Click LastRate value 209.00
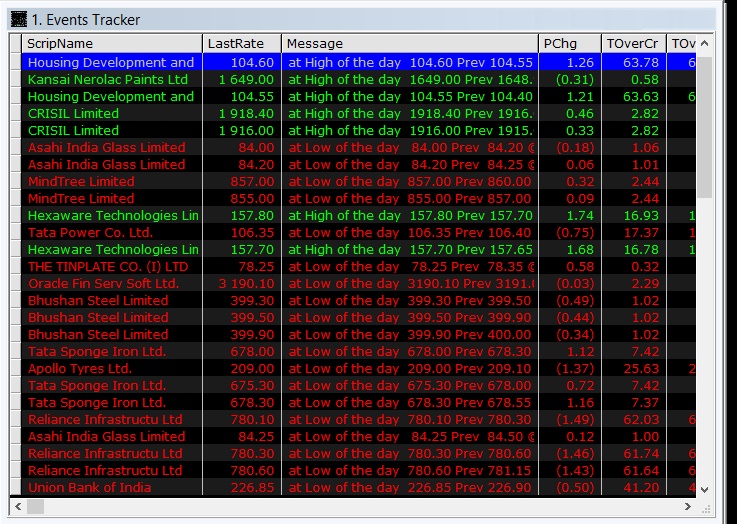This screenshot has height=524, width=737. [x=252, y=368]
